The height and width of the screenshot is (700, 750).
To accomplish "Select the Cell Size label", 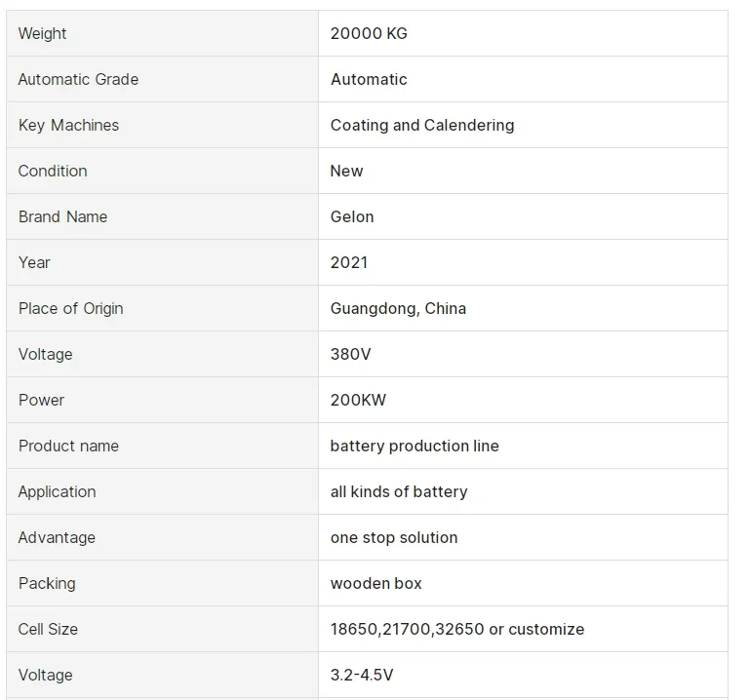I will click(48, 629).
